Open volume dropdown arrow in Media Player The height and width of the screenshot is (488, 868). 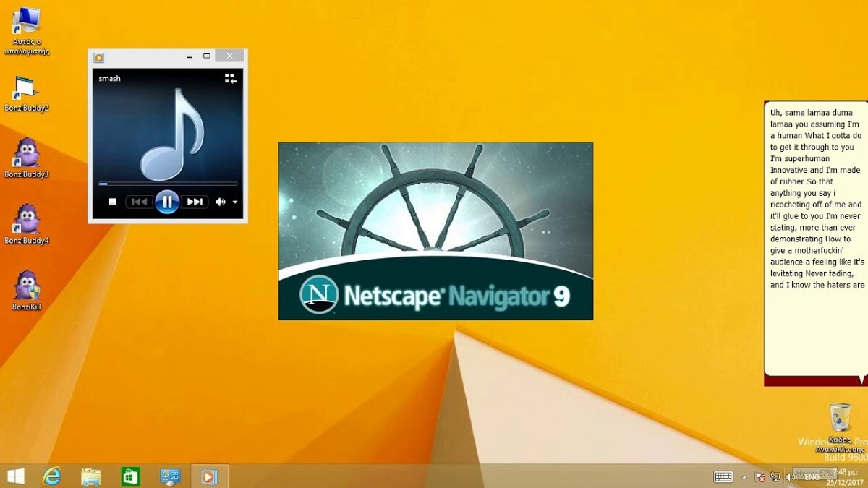(235, 202)
